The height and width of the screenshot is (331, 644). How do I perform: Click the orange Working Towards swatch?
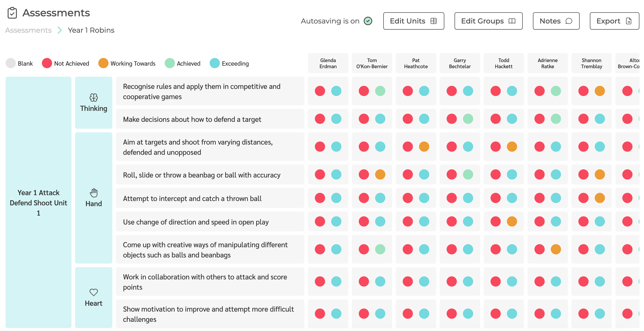[103, 63]
